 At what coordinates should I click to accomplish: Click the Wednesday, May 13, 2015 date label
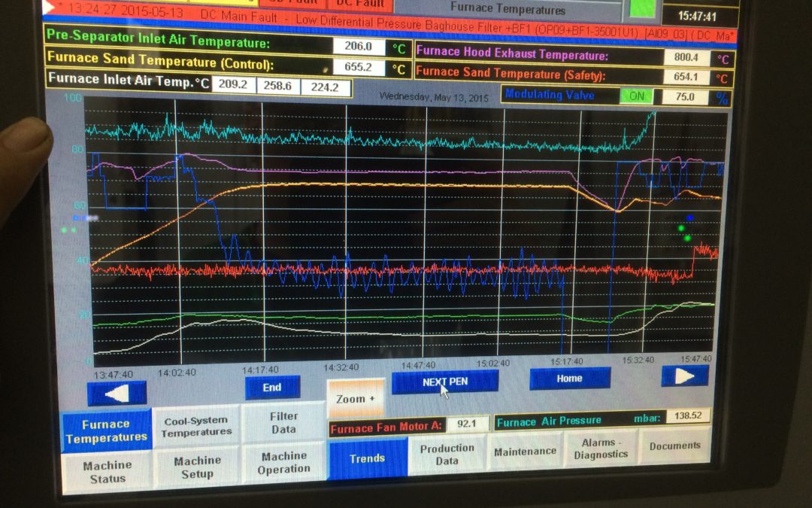tap(434, 97)
